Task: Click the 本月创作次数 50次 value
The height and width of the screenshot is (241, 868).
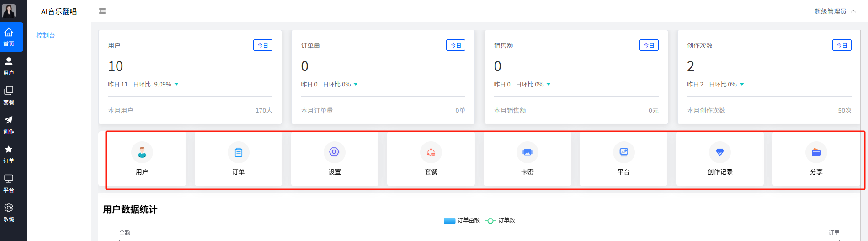Action: coord(845,111)
